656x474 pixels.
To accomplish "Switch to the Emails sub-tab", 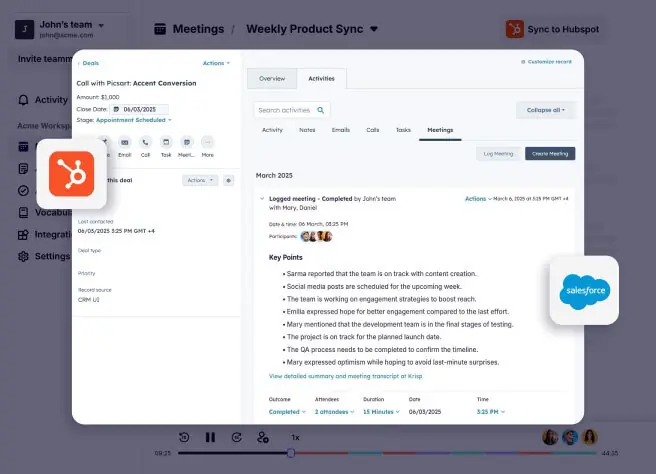I will [x=341, y=130].
